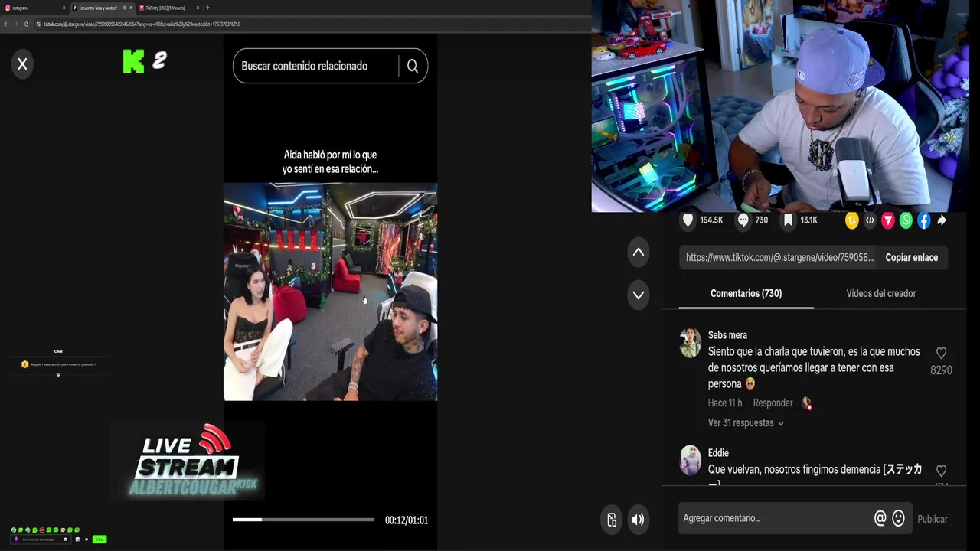Screen dimensions: 980x551
Task: Click the yellow repost icon
Action: coord(851,220)
